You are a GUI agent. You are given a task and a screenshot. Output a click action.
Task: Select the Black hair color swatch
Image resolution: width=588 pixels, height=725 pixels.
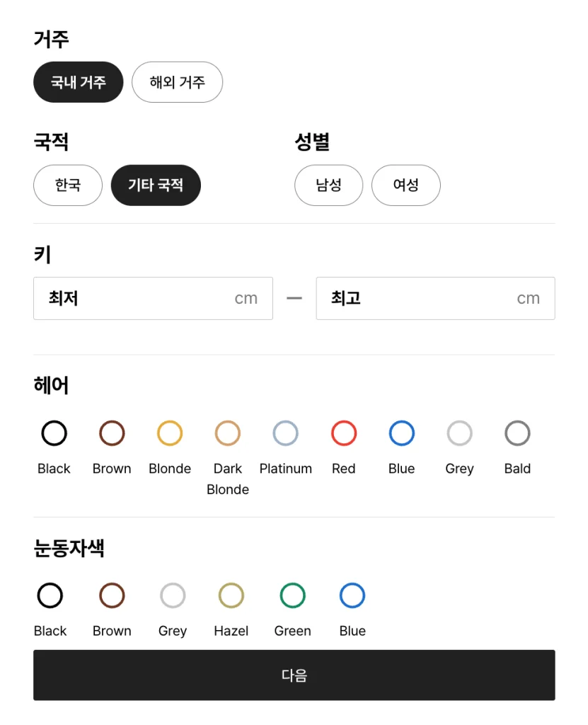pos(54,433)
